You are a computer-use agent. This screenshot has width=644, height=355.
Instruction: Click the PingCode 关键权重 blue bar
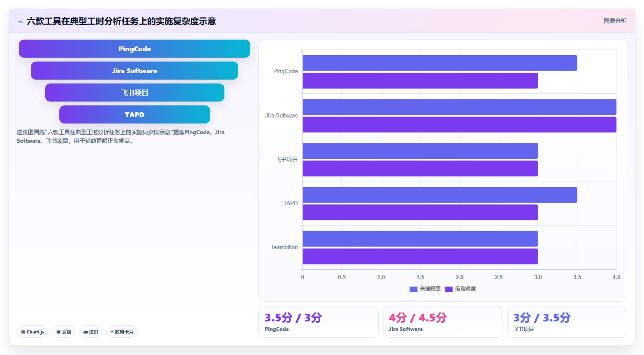[440, 63]
